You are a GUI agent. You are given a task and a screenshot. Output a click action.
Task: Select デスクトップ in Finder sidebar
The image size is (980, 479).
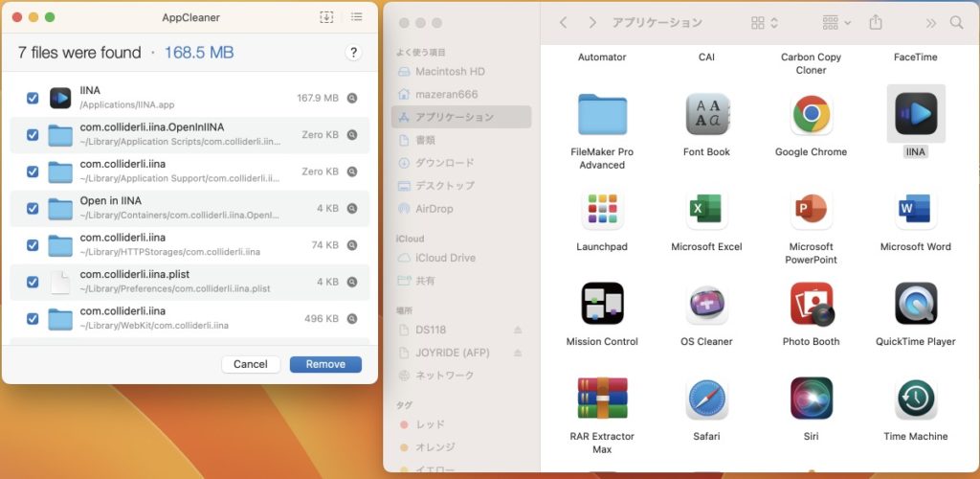[461, 186]
